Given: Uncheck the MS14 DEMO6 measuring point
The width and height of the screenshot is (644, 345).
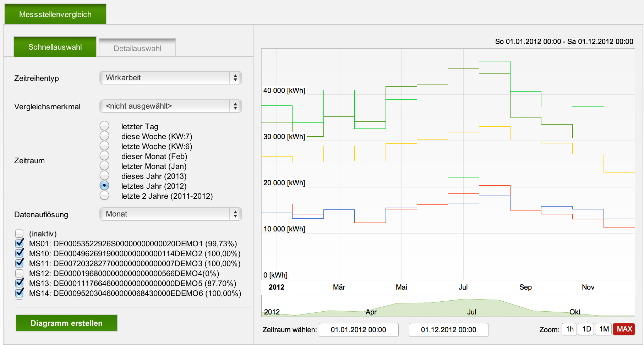Looking at the screenshot, I should [x=20, y=293].
